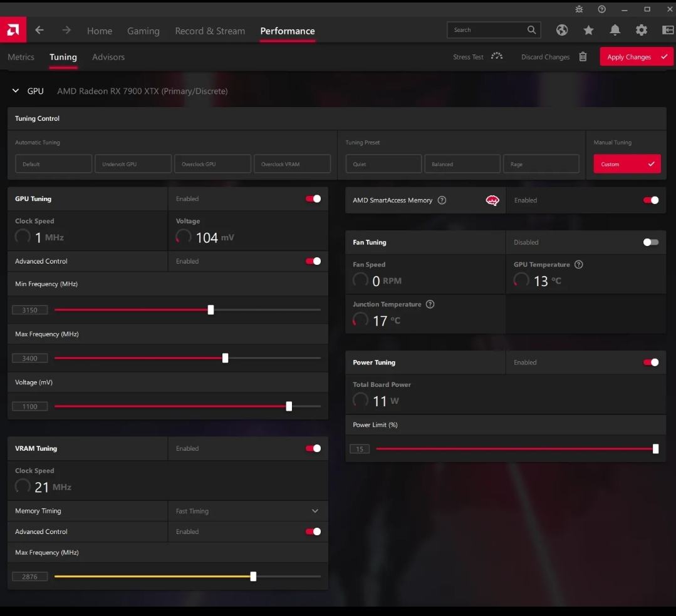Enable the Fan Tuning switch
676x616 pixels.
pyautogui.click(x=651, y=242)
